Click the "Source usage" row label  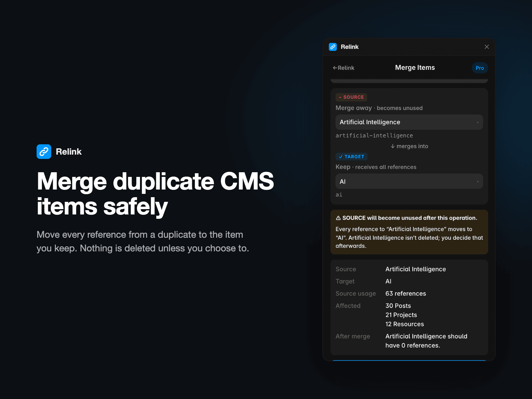click(356, 294)
